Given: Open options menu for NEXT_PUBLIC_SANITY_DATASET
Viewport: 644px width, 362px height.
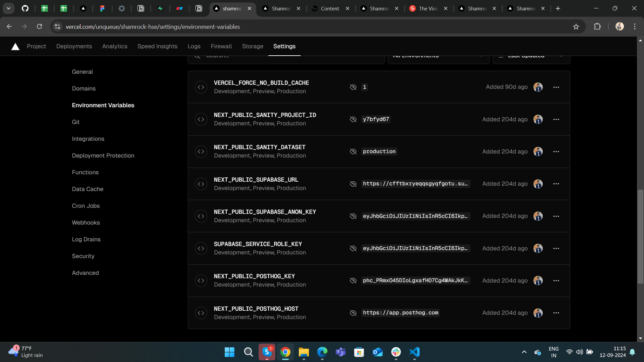Looking at the screenshot, I should click(x=556, y=152).
